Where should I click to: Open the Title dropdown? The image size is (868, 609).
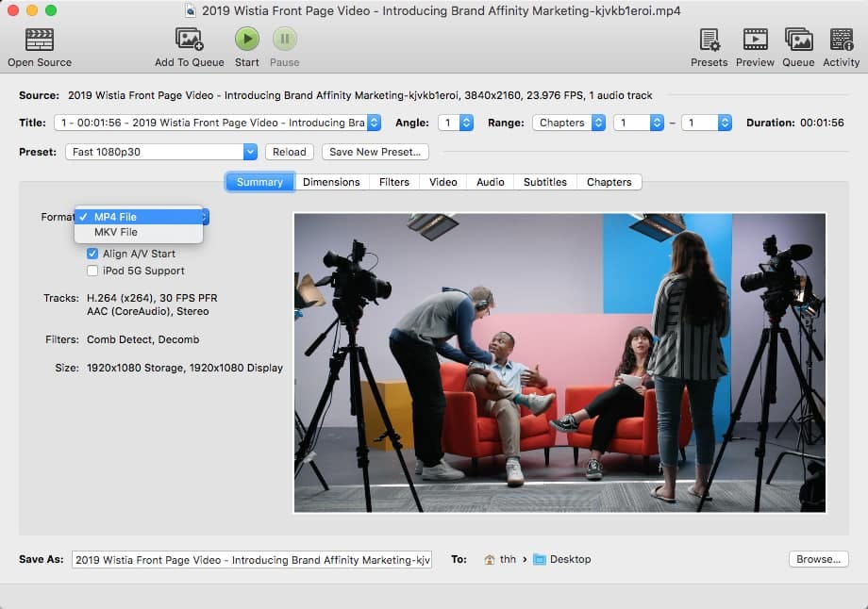[x=217, y=123]
